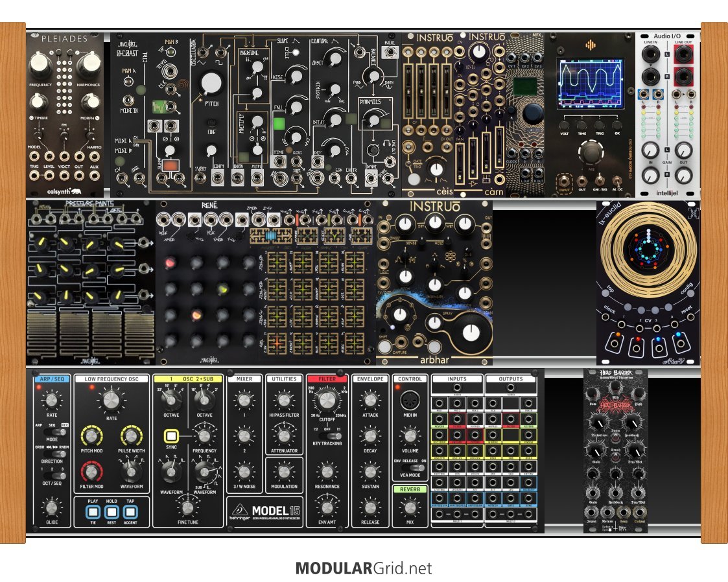
Task: Toggle the yellow SYNC button on Model 15
Action: click(x=171, y=436)
